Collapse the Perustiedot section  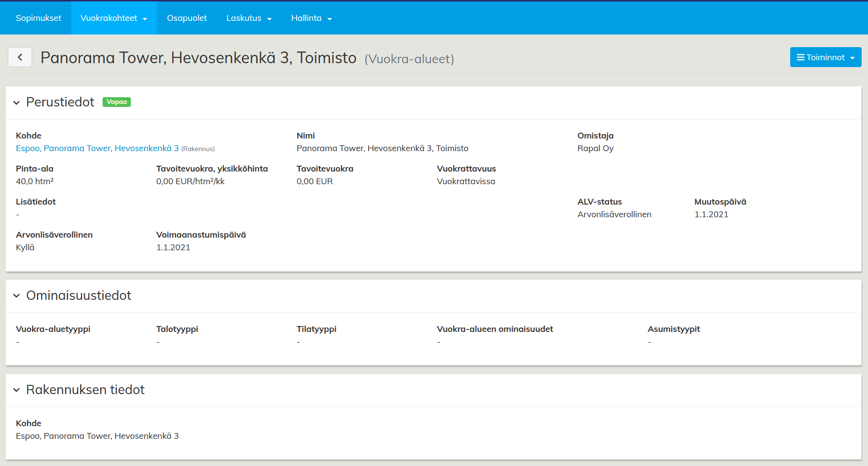(x=17, y=103)
